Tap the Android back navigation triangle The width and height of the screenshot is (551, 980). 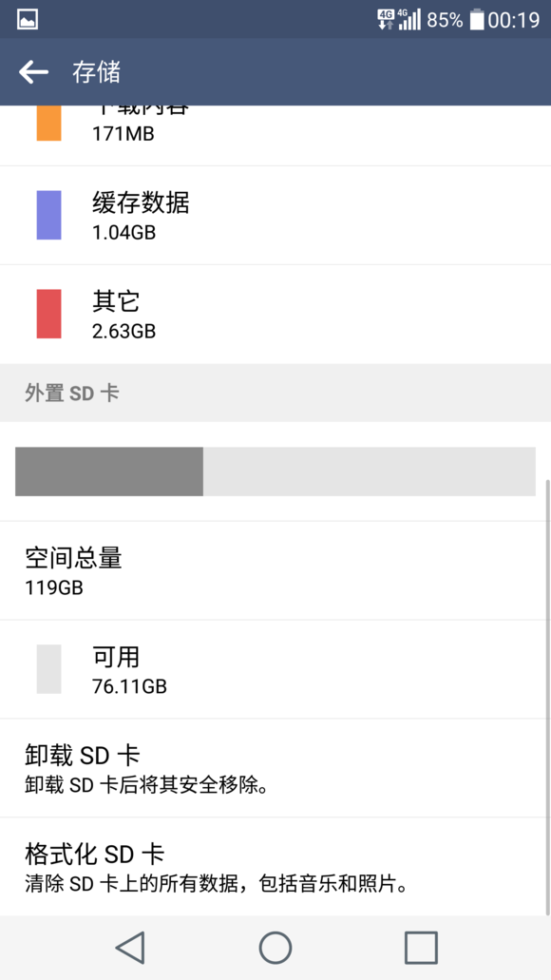[130, 948]
